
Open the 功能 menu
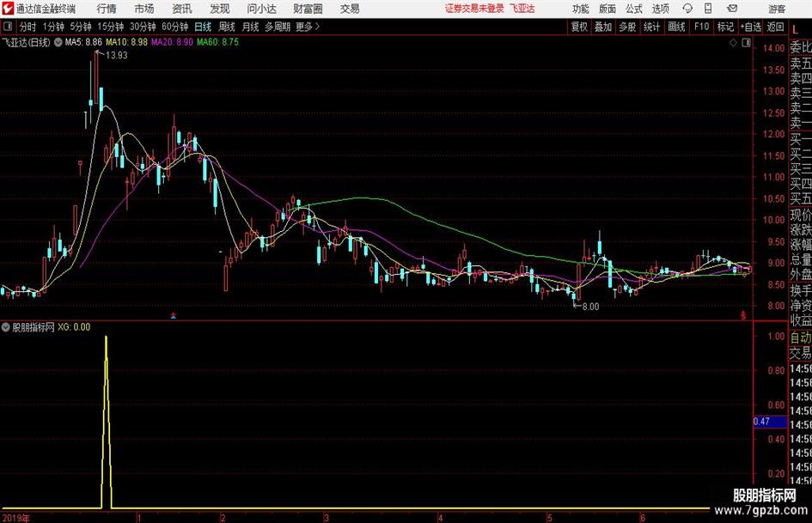tap(581, 9)
